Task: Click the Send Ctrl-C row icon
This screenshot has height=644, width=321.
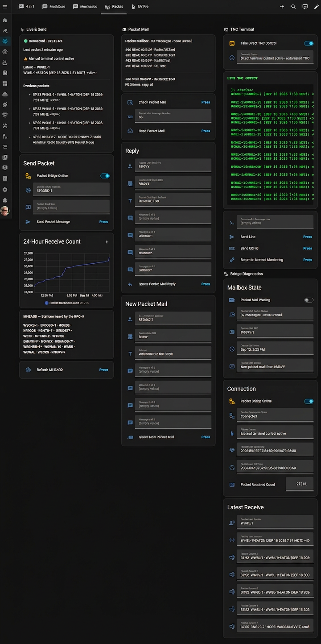Action: click(x=232, y=248)
